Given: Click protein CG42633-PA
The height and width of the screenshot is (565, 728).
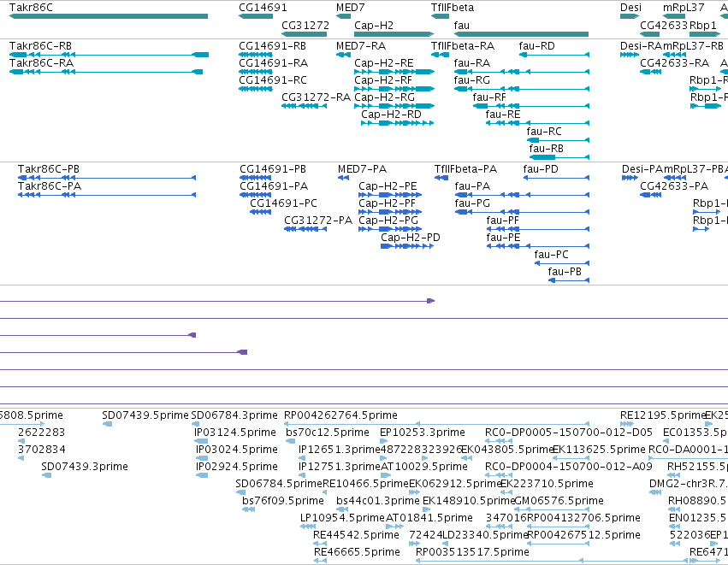Looking at the screenshot, I should coord(674,186).
